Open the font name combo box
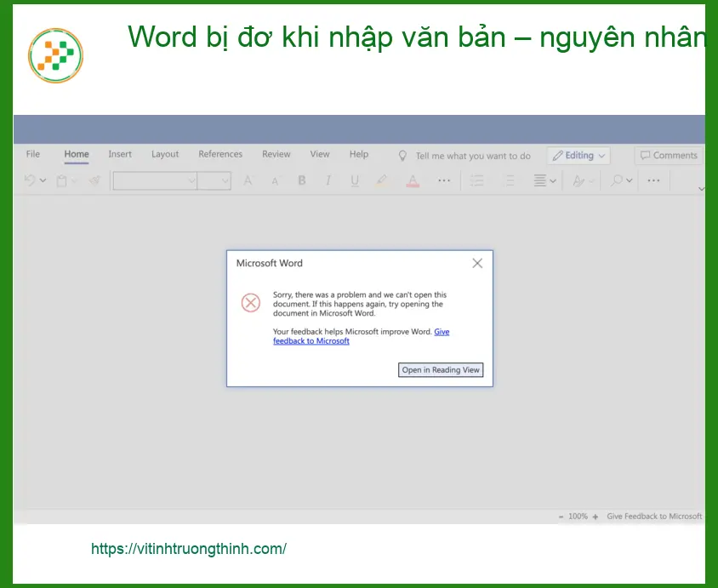The height and width of the screenshot is (588, 718). click(155, 181)
